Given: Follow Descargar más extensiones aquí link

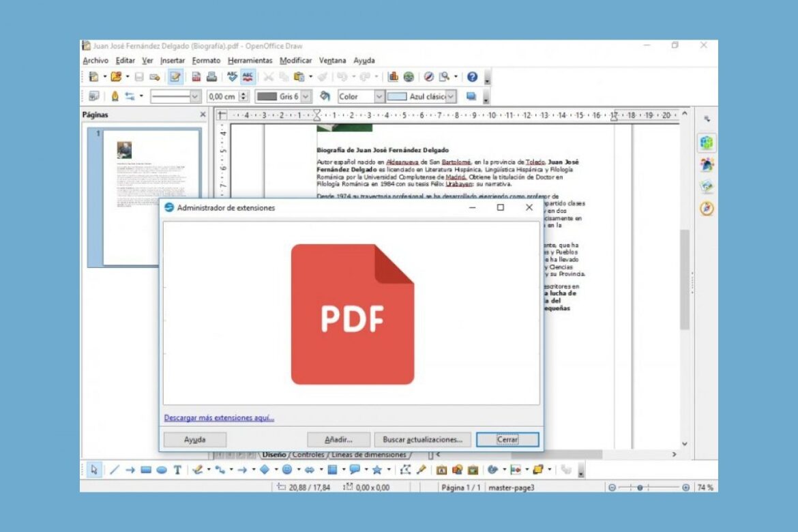Looking at the screenshot, I should 219,418.
